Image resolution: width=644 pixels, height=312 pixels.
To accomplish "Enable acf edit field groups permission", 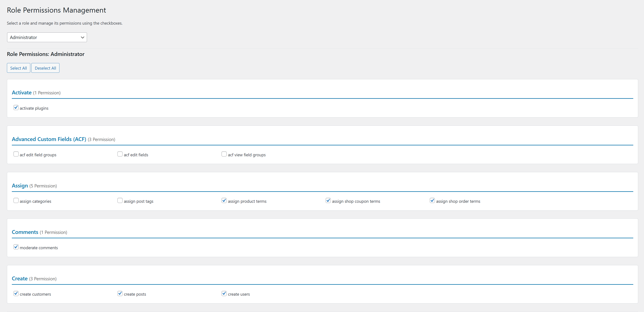I will click(x=16, y=154).
